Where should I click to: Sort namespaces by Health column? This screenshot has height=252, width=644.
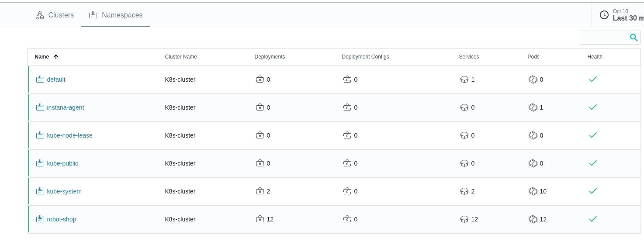point(595,57)
